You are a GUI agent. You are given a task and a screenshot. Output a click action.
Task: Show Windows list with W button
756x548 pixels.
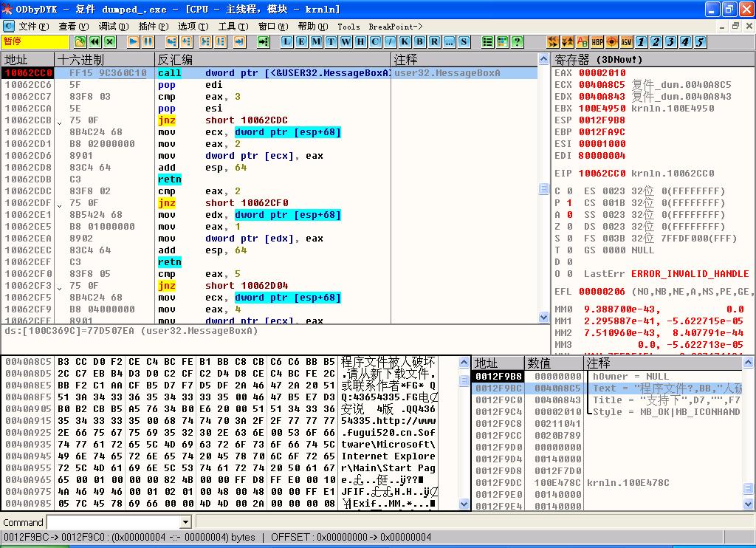(346, 42)
